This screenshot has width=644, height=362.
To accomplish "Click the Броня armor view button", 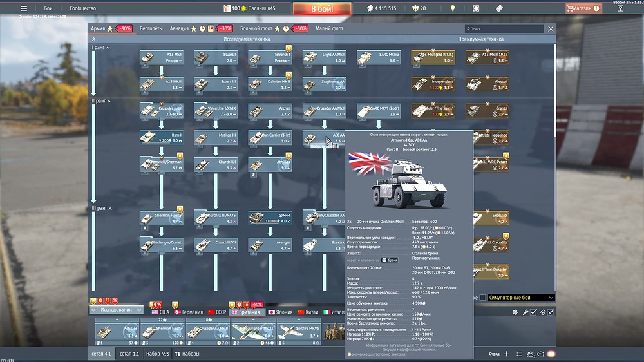I will pos(390,260).
